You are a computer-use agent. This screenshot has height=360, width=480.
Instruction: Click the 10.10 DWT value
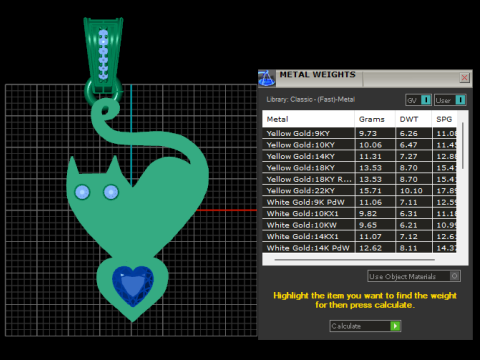pyautogui.click(x=411, y=191)
